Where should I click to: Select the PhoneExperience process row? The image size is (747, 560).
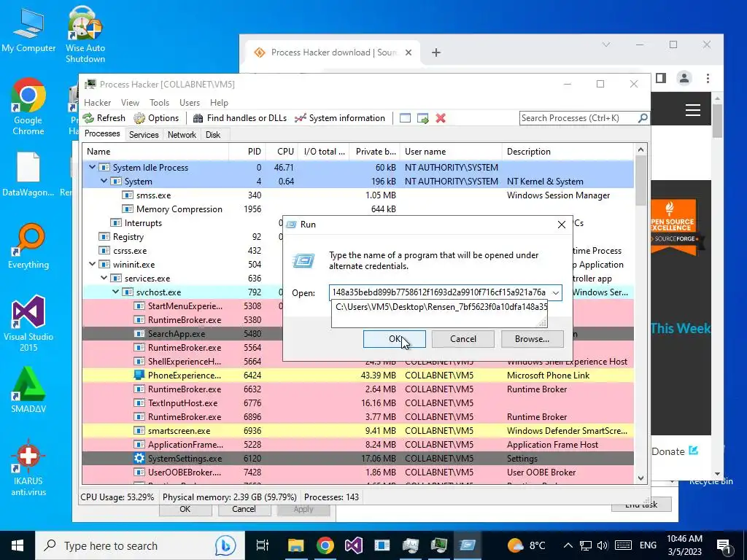click(x=357, y=376)
